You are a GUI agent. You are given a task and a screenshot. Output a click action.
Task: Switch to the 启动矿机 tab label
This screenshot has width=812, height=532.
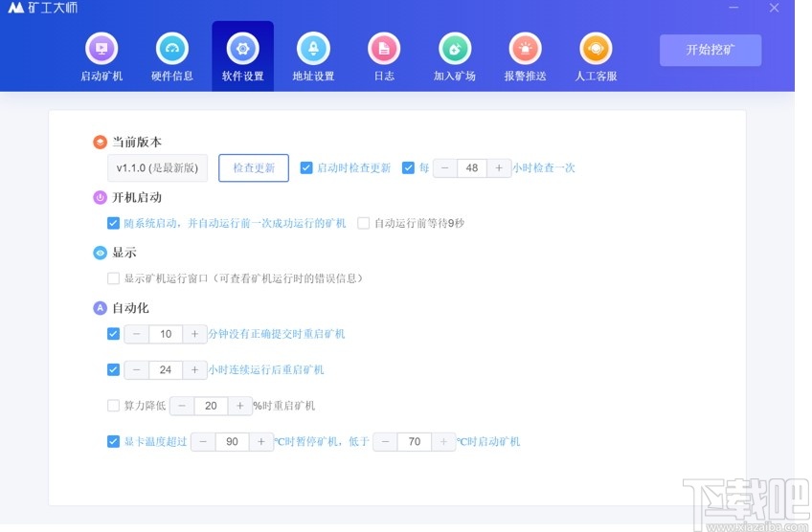pos(101,77)
